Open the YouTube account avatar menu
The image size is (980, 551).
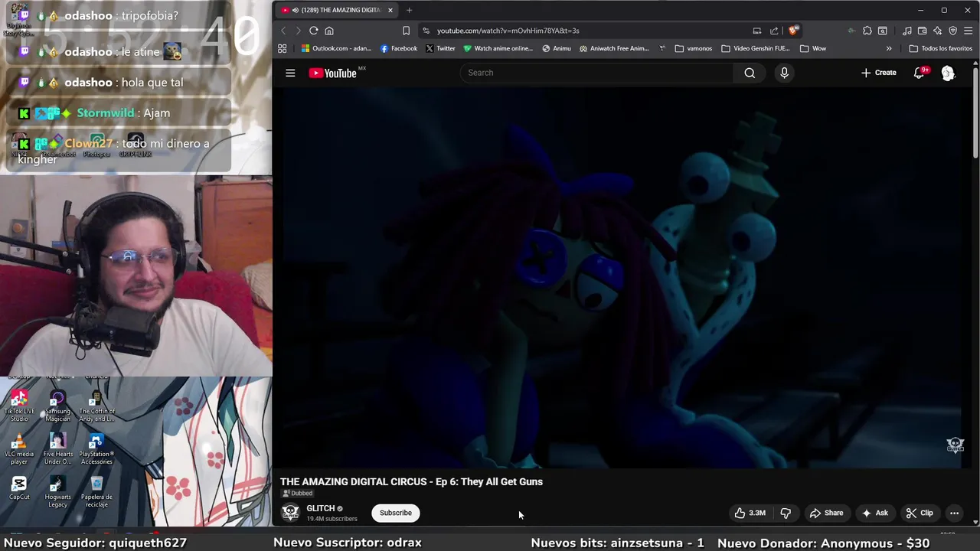tap(948, 73)
